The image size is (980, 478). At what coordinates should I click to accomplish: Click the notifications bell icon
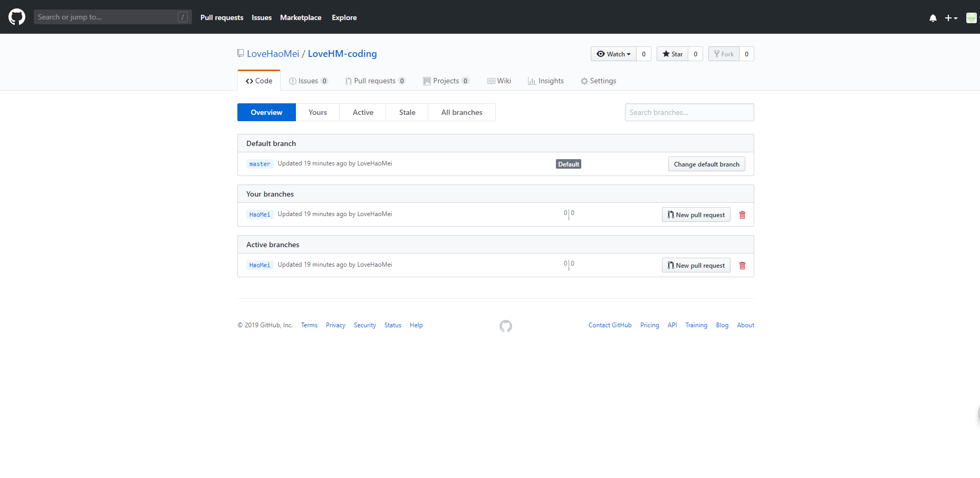tap(933, 18)
